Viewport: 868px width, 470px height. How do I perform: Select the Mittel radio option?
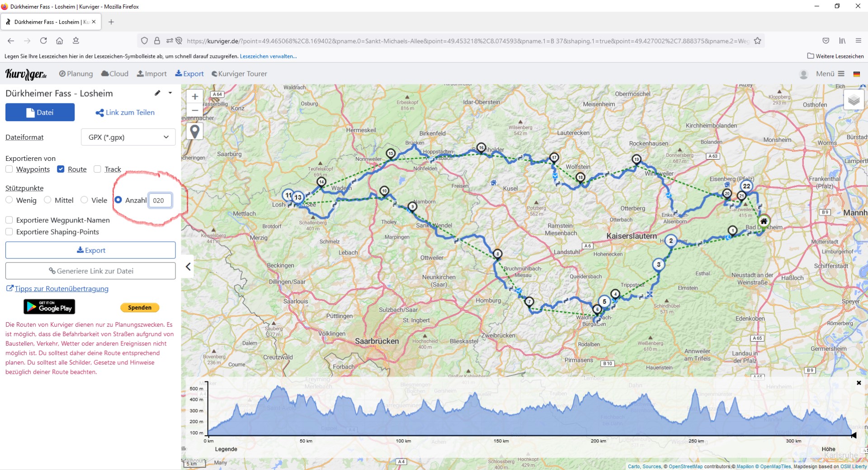48,200
